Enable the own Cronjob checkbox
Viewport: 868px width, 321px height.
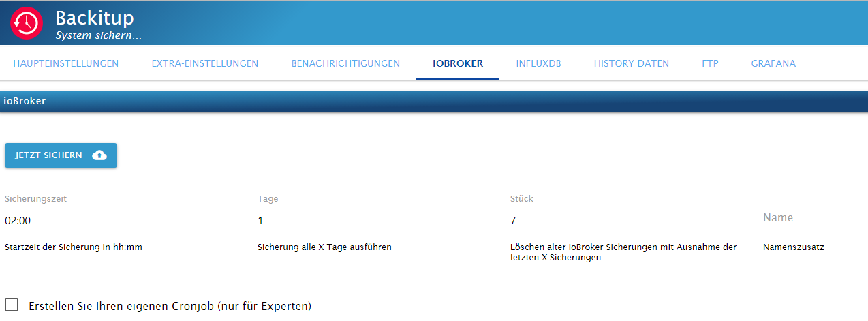point(12,305)
